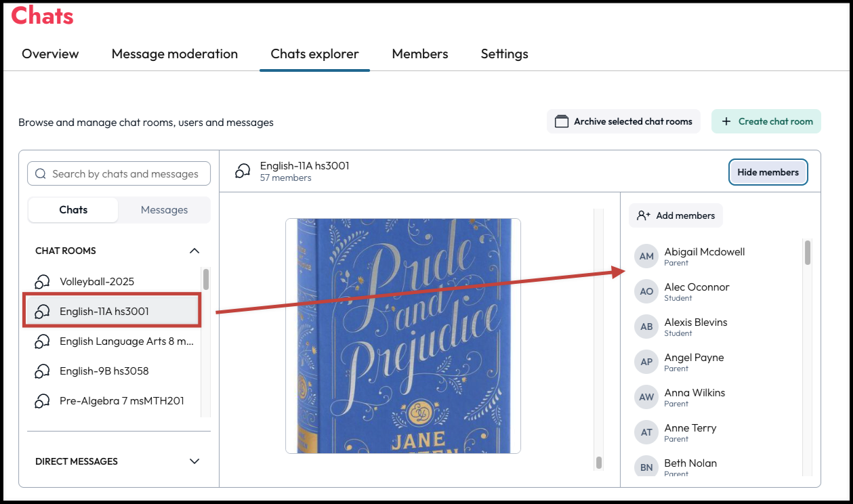Image resolution: width=853 pixels, height=504 pixels.
Task: Click the members list scrollbar
Action: (x=808, y=252)
